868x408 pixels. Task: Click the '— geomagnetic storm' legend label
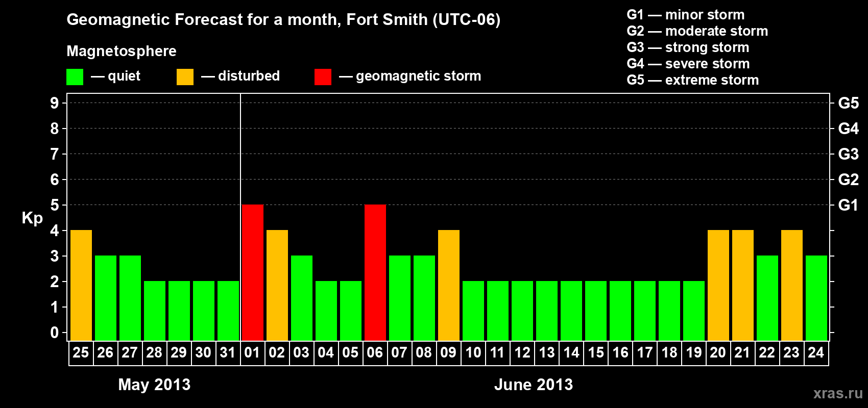tap(410, 76)
